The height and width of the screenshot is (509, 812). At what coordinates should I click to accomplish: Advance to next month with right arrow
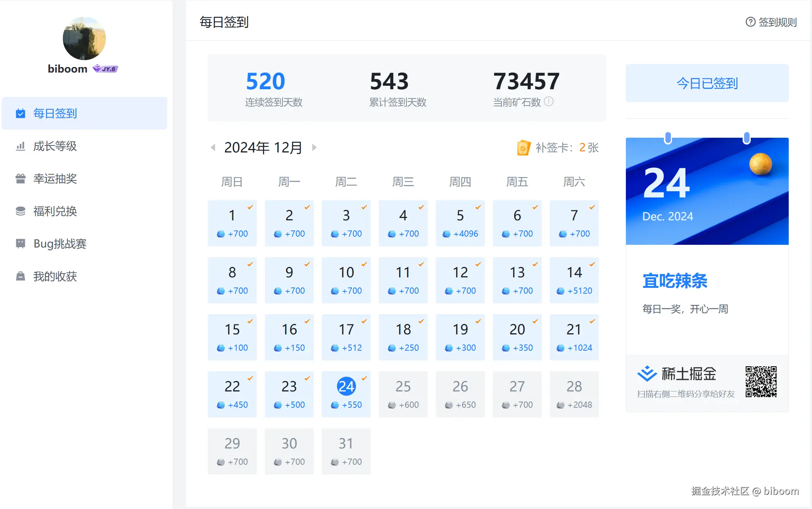(314, 147)
